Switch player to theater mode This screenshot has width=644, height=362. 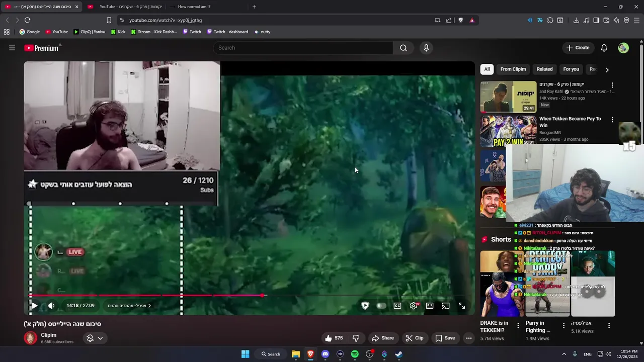tap(430, 305)
